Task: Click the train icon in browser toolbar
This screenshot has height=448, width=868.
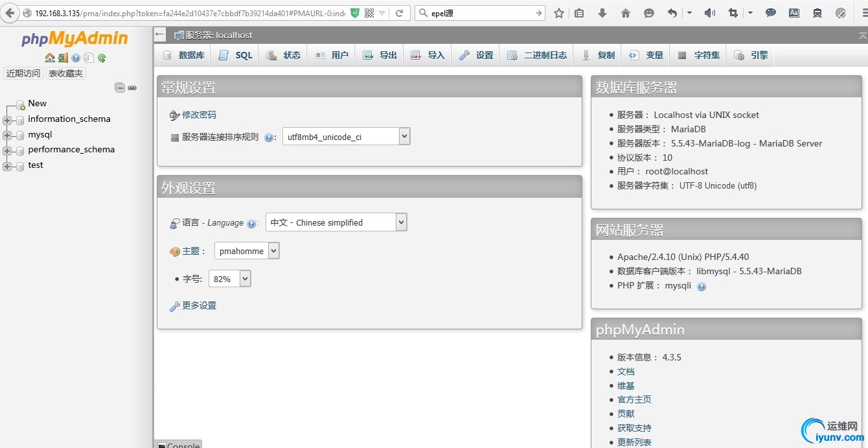Action: 817,13
